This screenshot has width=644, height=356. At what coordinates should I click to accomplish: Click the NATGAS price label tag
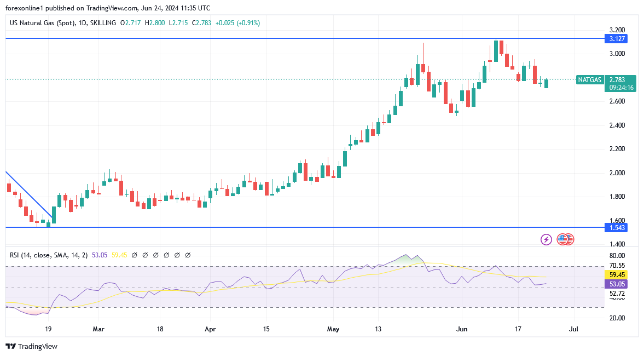pyautogui.click(x=589, y=80)
